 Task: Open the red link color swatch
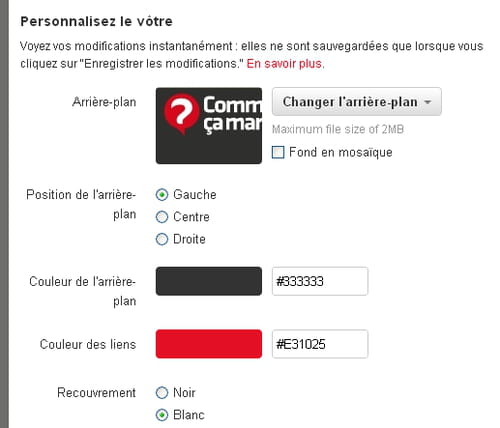coord(209,344)
